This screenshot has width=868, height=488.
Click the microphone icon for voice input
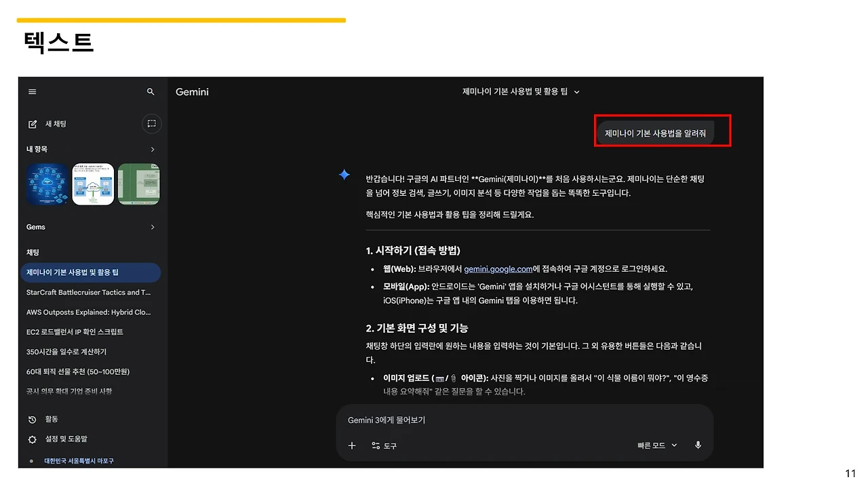point(698,445)
